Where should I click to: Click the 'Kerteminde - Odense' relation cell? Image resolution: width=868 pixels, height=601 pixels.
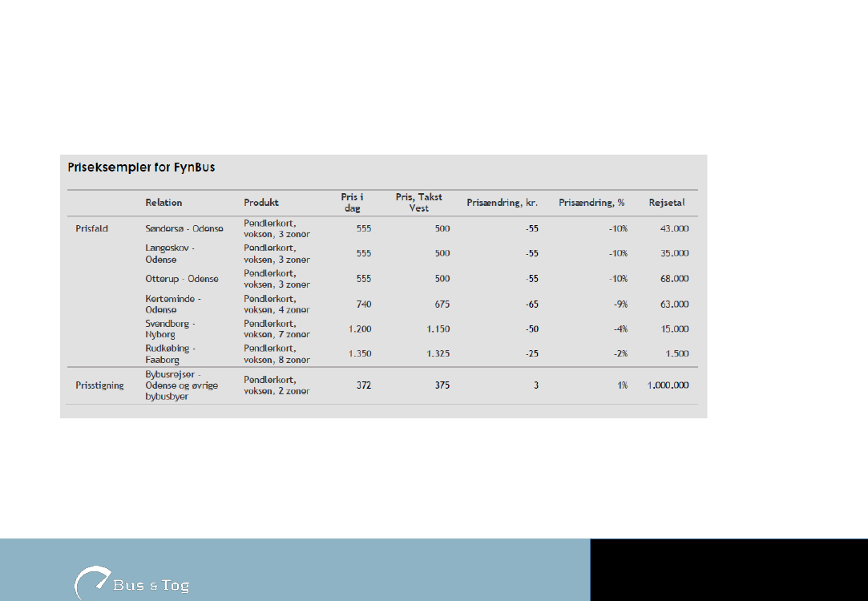[x=173, y=304]
